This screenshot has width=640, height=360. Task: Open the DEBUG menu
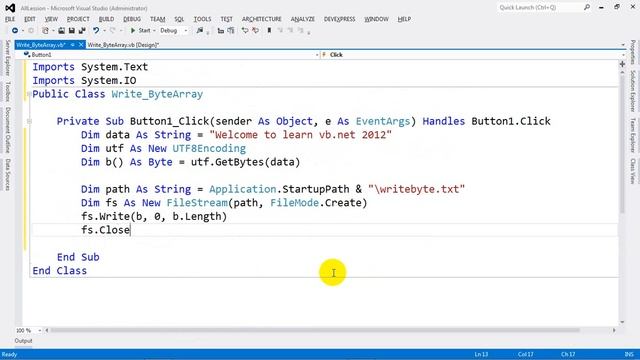[132, 19]
